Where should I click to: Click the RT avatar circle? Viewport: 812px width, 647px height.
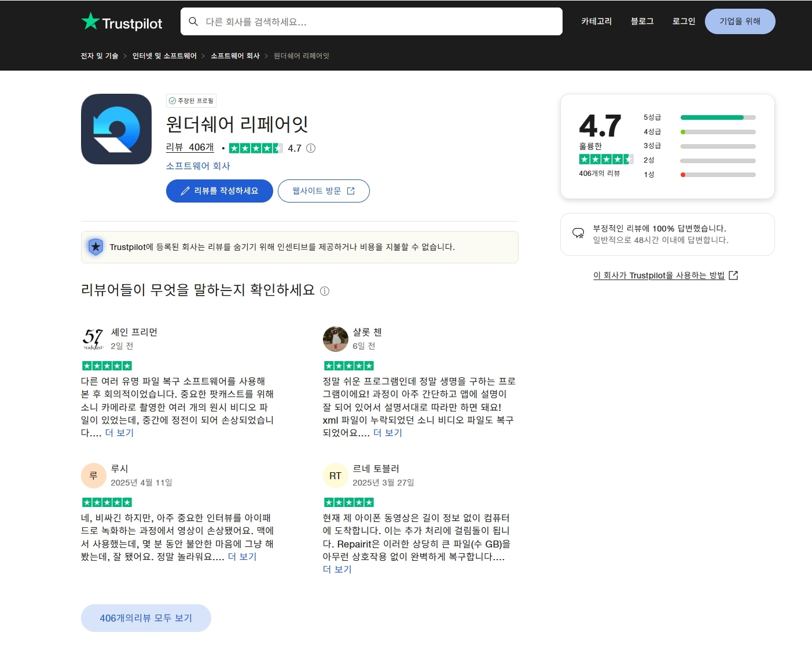pyautogui.click(x=335, y=476)
